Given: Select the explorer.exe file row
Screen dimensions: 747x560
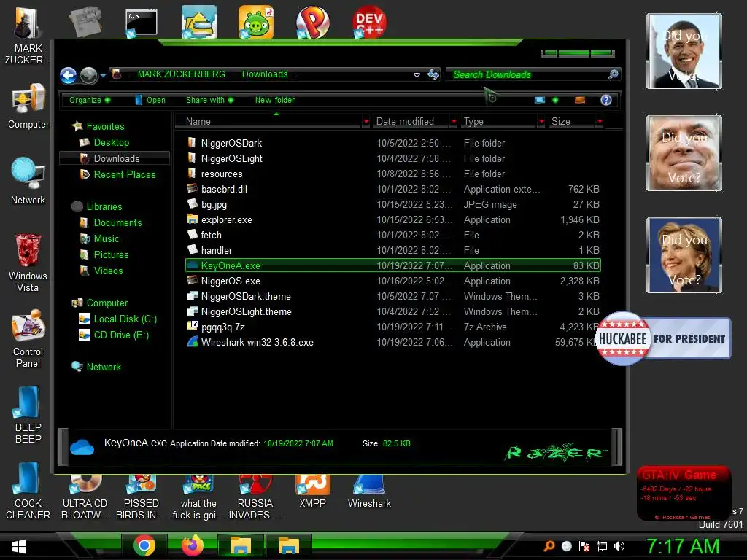Looking at the screenshot, I should [393, 220].
